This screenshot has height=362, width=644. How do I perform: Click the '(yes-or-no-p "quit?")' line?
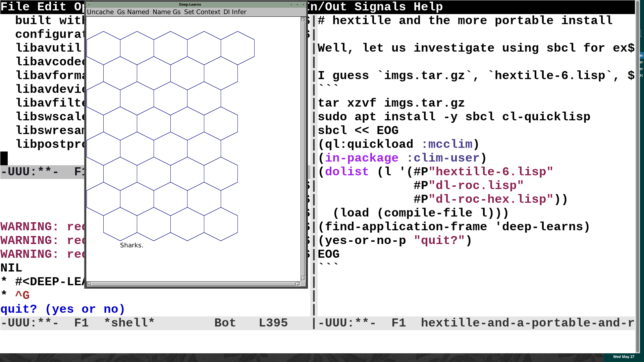tap(395, 240)
